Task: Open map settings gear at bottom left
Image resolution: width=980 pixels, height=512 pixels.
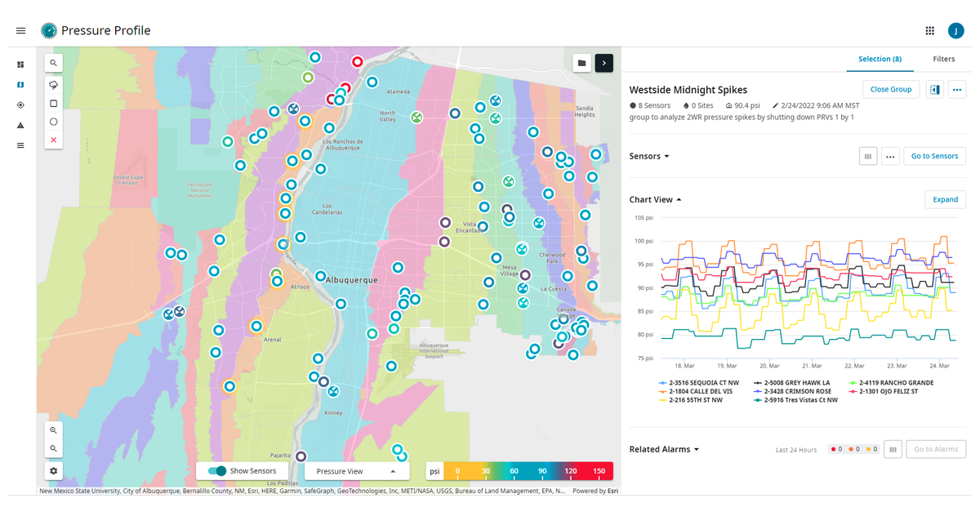Action: pos(53,470)
